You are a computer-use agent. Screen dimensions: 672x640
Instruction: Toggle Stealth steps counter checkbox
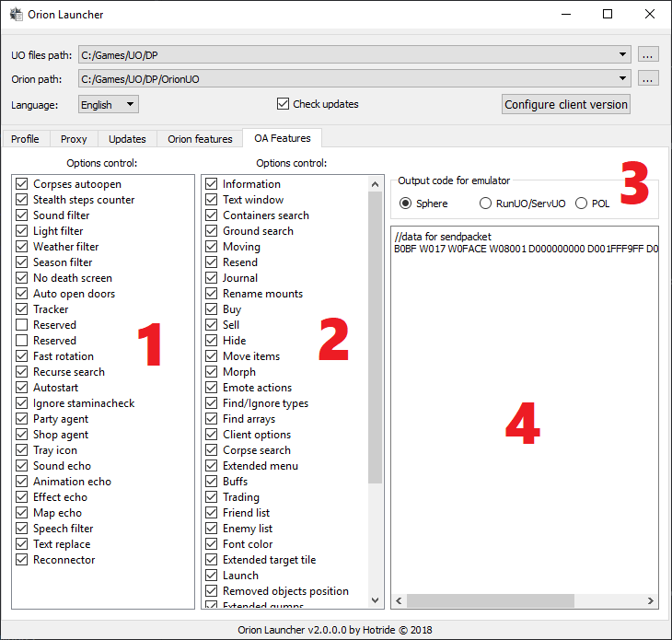22,199
